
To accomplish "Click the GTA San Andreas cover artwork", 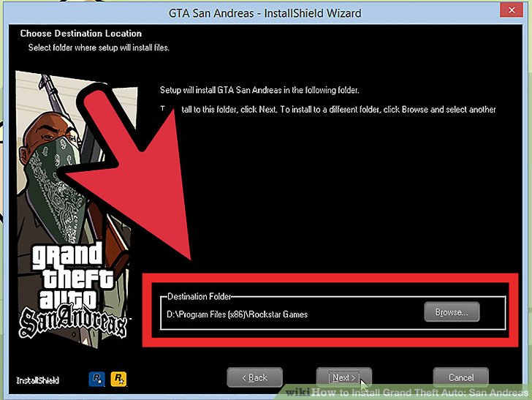I will coord(77,209).
